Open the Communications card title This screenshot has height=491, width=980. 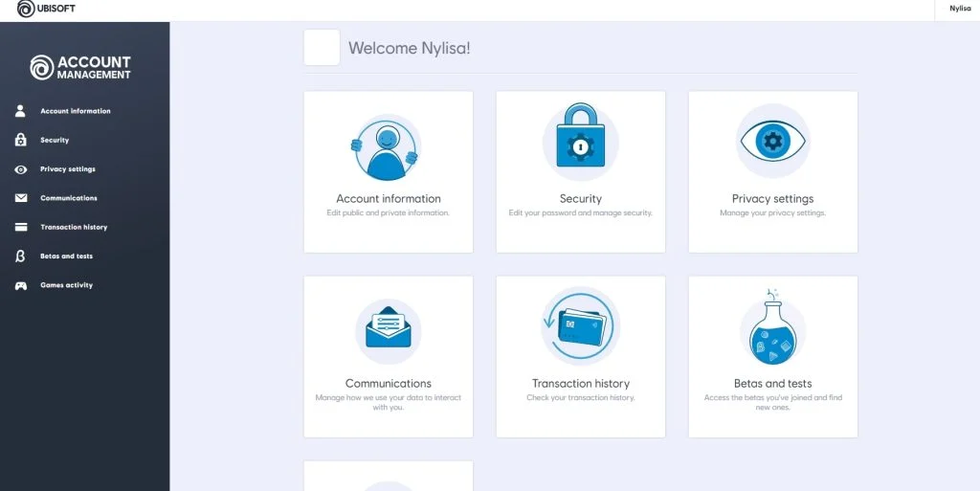[x=389, y=384]
